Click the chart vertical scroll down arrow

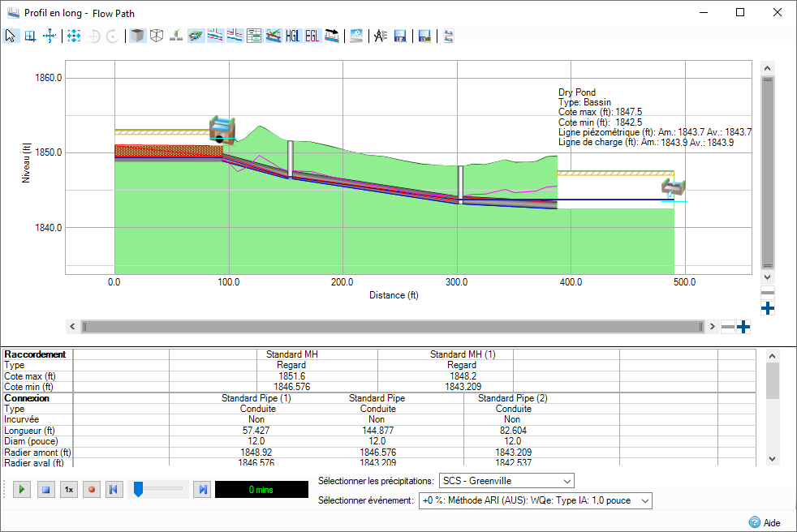click(768, 277)
